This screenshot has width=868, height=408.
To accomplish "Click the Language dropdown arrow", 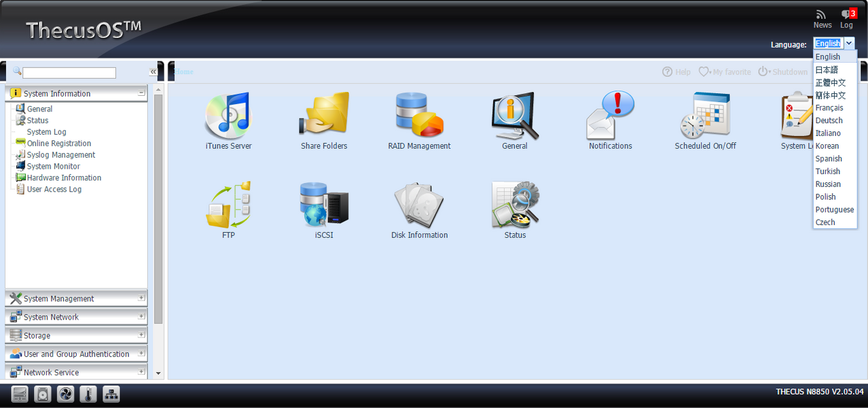I will tap(849, 44).
